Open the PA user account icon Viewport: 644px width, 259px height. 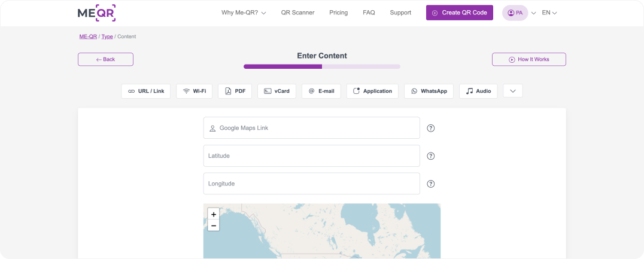tap(515, 13)
